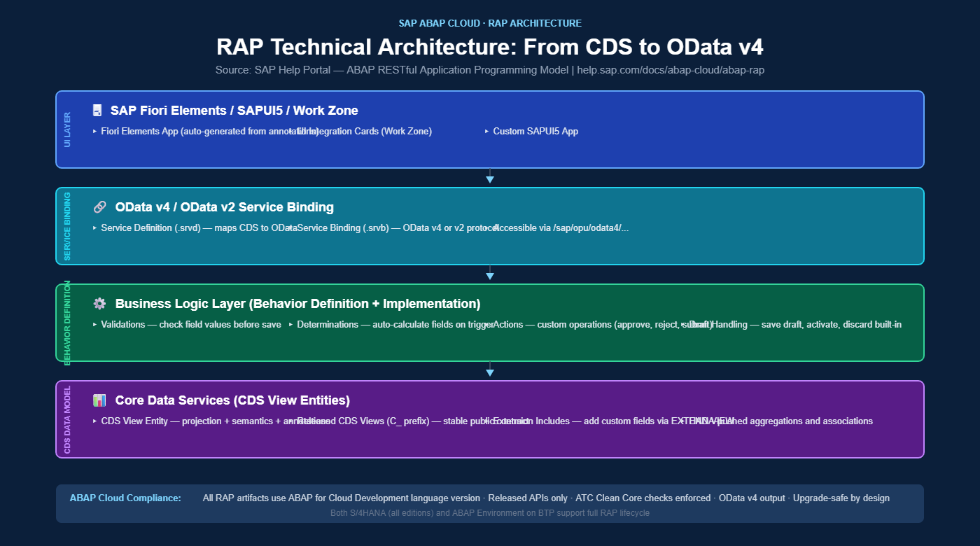This screenshot has height=546, width=980.
Task: Click the vertical 'SERVICE BINDING' side label
Action: tap(67, 226)
